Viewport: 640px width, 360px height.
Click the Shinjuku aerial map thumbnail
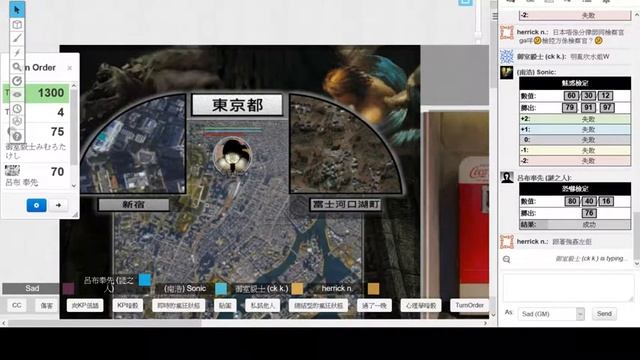pos(134,144)
